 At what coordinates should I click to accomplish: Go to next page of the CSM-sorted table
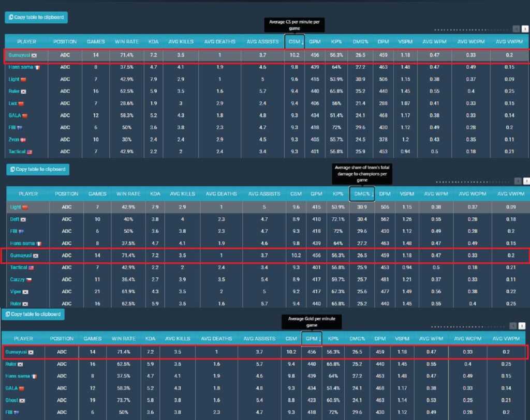click(x=525, y=29)
